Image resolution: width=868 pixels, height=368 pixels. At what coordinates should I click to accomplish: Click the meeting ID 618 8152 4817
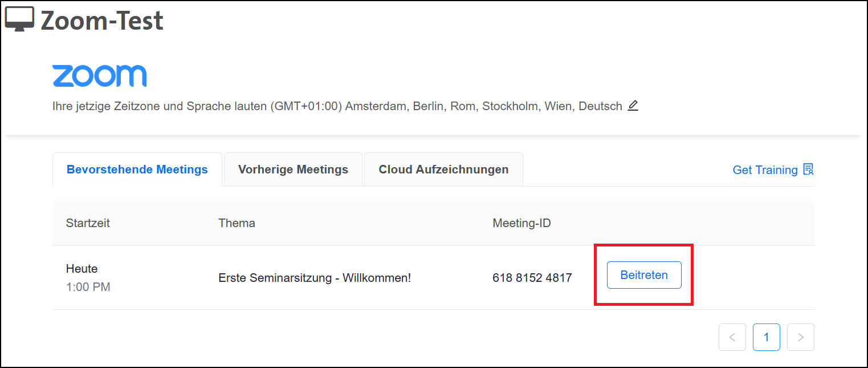(532, 278)
